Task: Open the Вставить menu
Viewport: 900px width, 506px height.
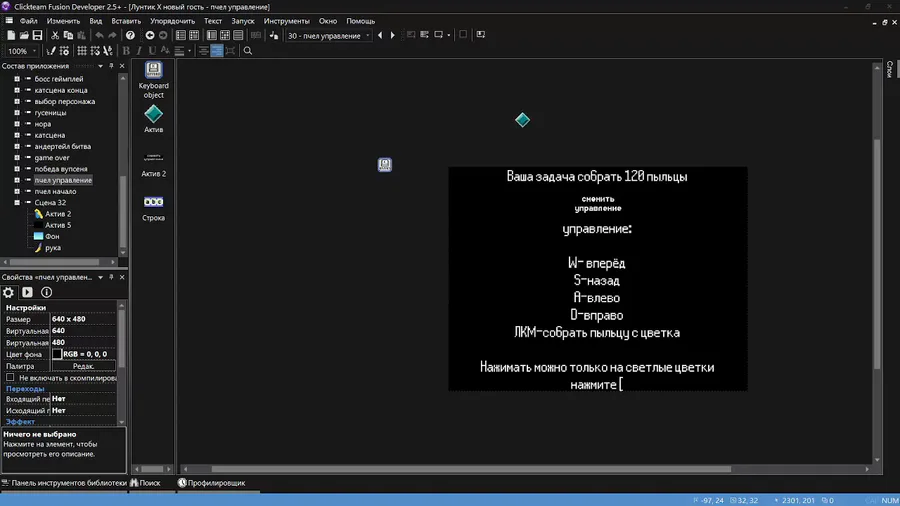Action: point(126,21)
